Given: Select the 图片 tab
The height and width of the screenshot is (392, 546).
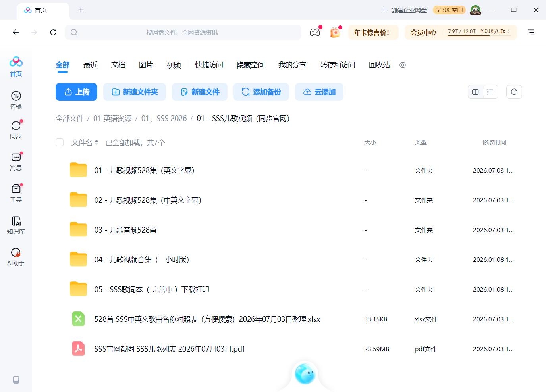Looking at the screenshot, I should click(146, 65).
